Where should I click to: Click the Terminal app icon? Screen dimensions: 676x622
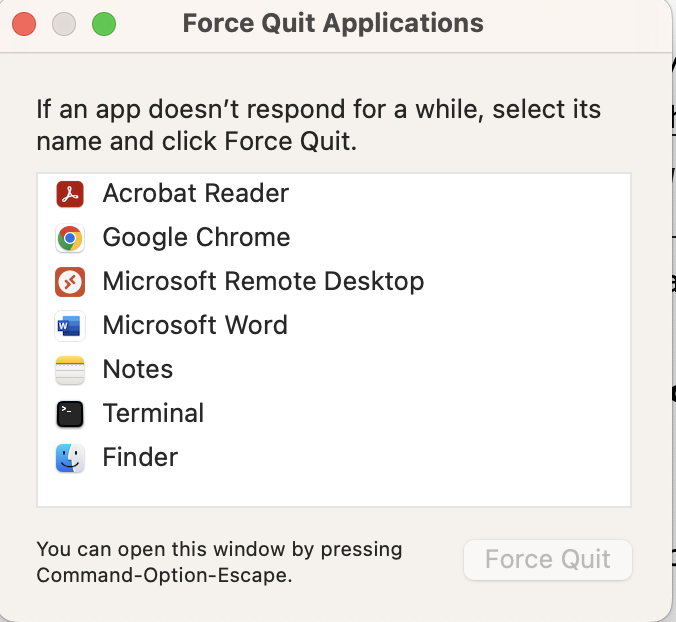point(70,414)
